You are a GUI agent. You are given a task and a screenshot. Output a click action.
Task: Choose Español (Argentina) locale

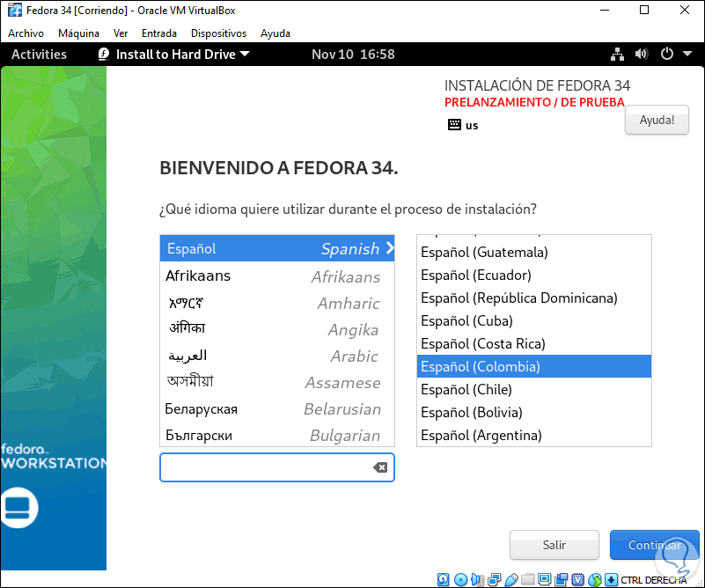pyautogui.click(x=533, y=435)
